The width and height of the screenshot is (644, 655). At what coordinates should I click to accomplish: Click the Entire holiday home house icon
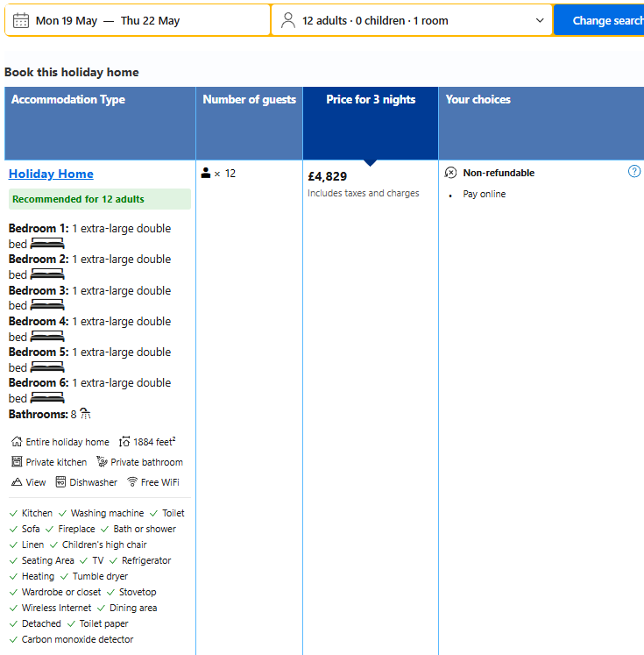coord(17,442)
